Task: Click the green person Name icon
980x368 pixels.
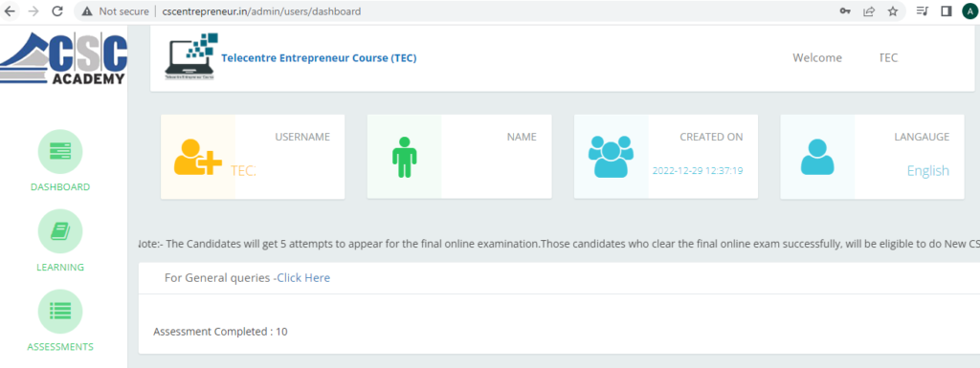Action: [x=405, y=157]
